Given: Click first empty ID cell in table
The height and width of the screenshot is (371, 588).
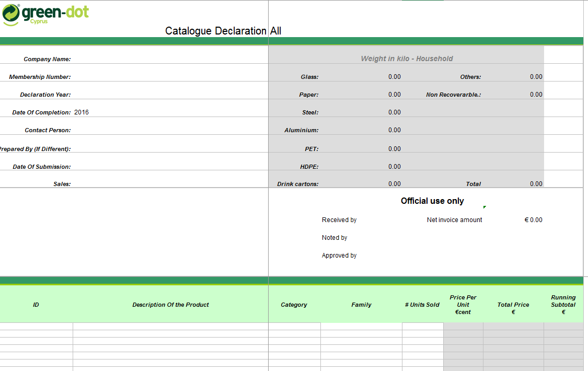Looking at the screenshot, I should click(x=37, y=327).
